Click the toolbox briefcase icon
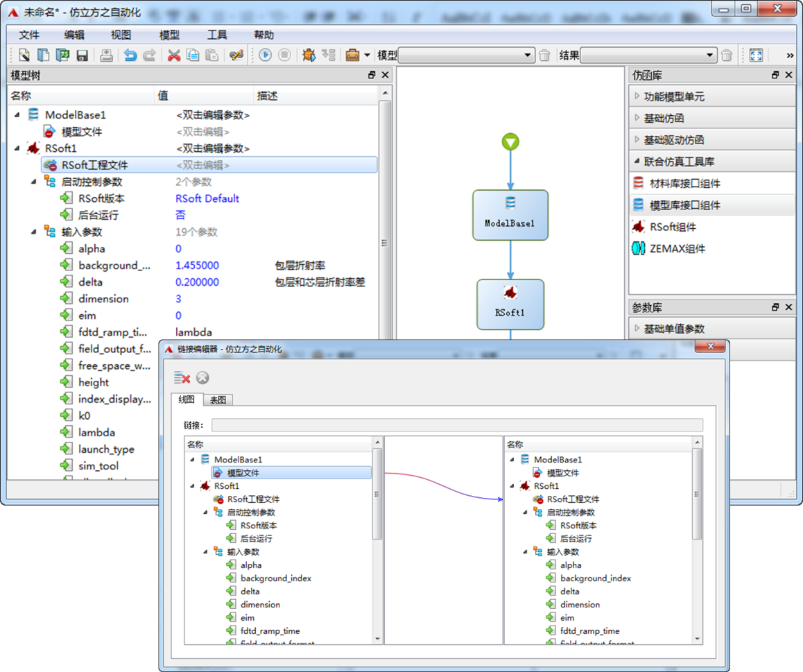The image size is (803, 672). click(352, 55)
